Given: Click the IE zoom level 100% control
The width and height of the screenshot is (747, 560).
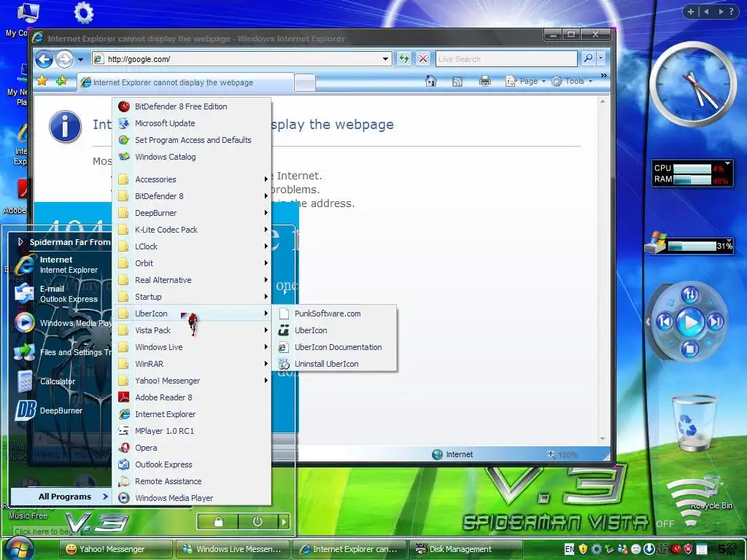Looking at the screenshot, I should point(563,455).
